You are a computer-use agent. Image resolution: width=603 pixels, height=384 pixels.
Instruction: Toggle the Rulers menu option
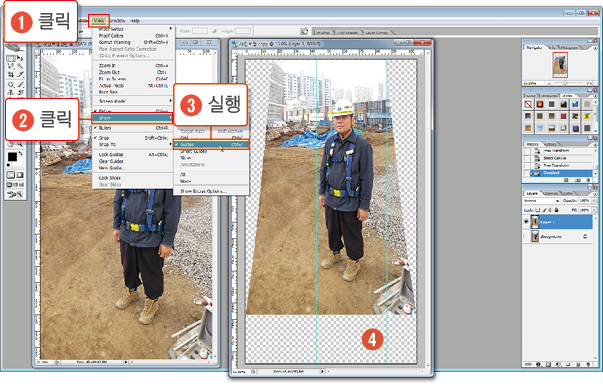tap(133, 128)
